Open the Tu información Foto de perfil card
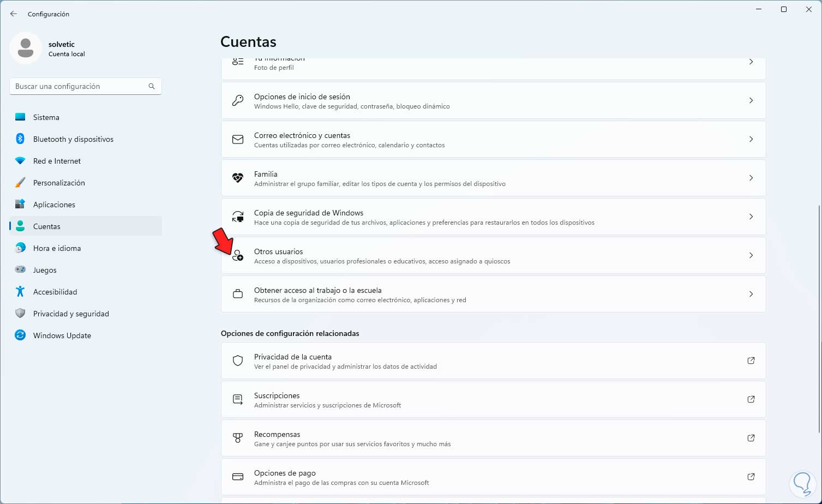Viewport: 822px width, 504px height. pyautogui.click(x=493, y=69)
